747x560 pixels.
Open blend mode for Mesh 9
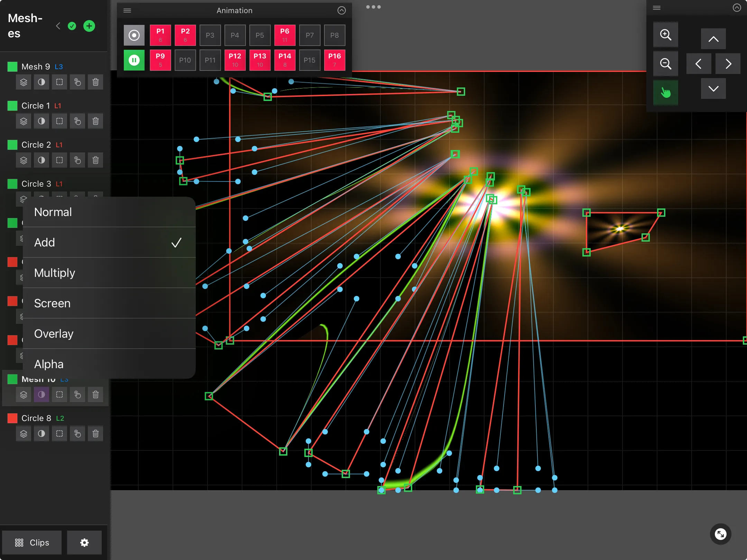click(41, 82)
